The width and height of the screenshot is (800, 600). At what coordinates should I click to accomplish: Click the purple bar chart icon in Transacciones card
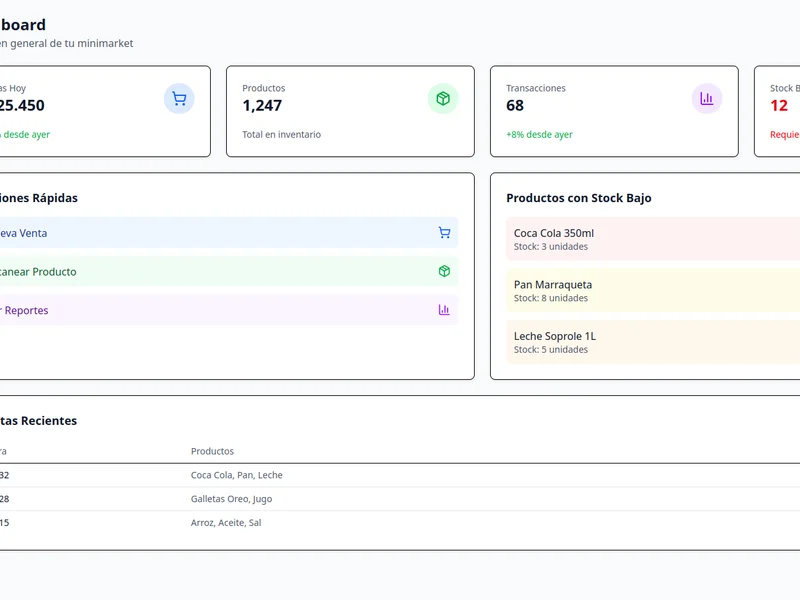click(707, 99)
